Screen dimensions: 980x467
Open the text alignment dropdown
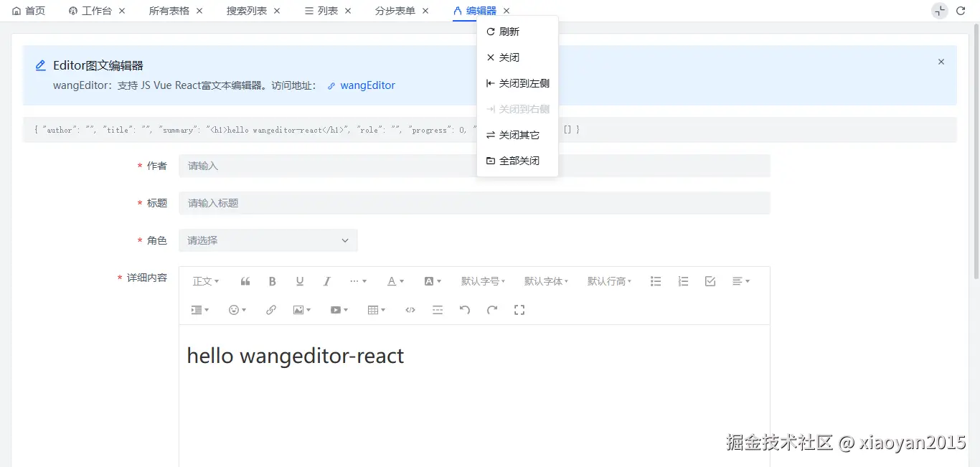coord(741,281)
